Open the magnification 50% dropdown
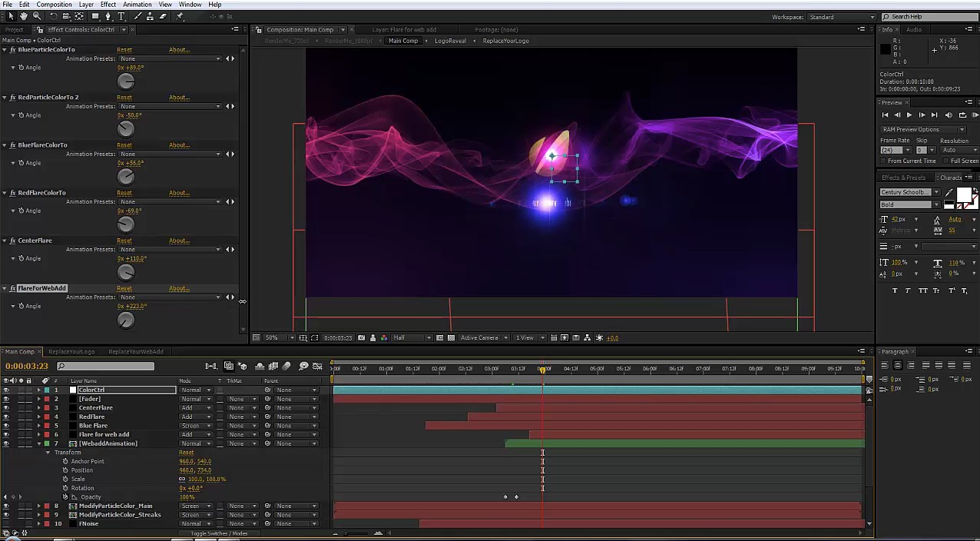This screenshot has width=980, height=541. [278, 338]
